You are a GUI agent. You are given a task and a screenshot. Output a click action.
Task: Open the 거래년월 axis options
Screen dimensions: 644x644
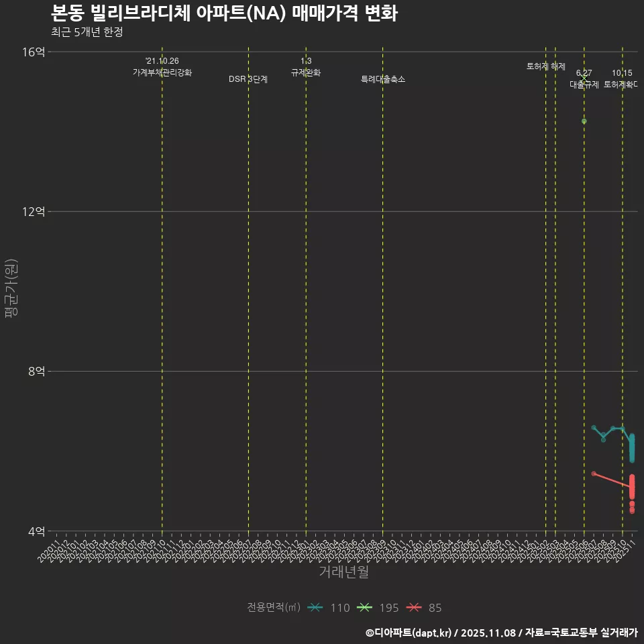point(343,572)
